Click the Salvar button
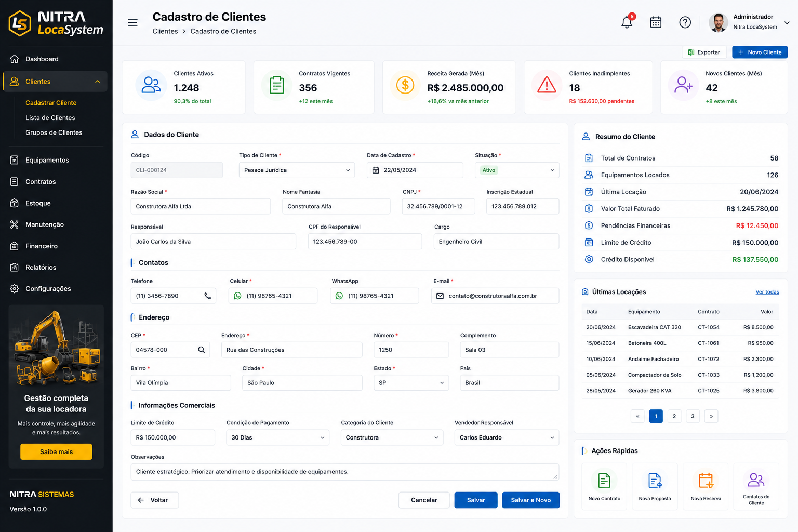The height and width of the screenshot is (532, 798). coord(476,500)
